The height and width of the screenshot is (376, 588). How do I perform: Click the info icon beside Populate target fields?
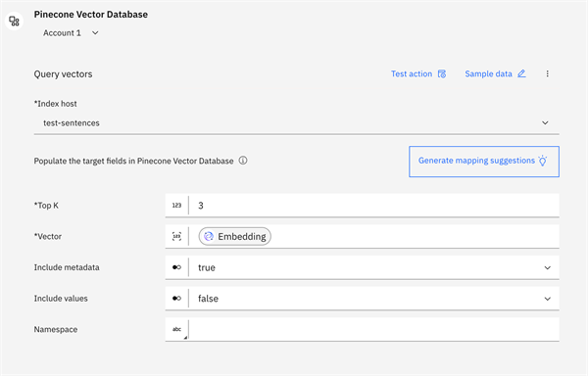(243, 161)
